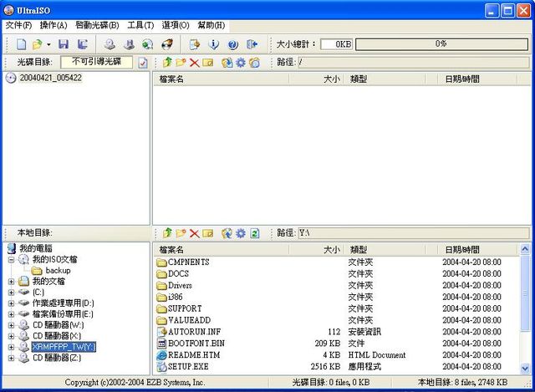Screen dimensions: 535x392
Task: Open the 啟動光碟(B) menu
Action: [97, 25]
